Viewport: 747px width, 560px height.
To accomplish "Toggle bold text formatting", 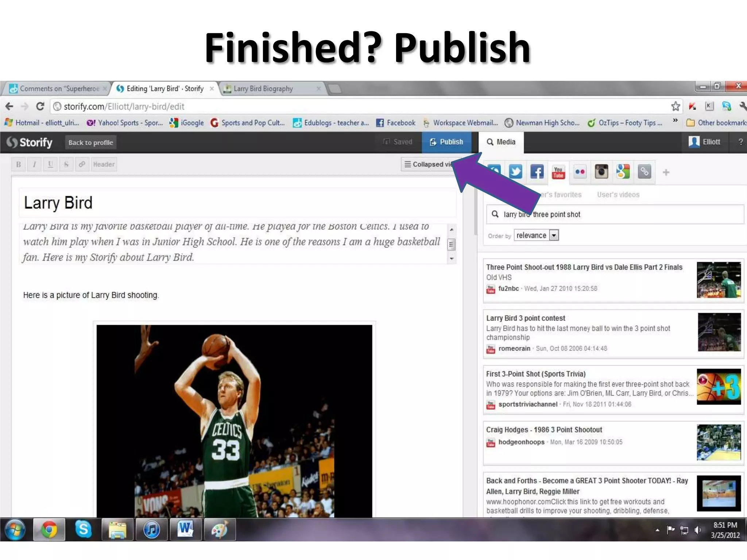I will click(18, 164).
